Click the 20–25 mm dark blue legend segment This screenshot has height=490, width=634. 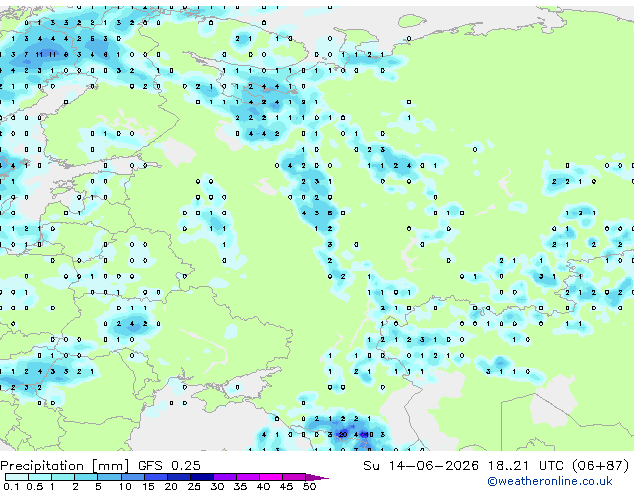click(179, 477)
